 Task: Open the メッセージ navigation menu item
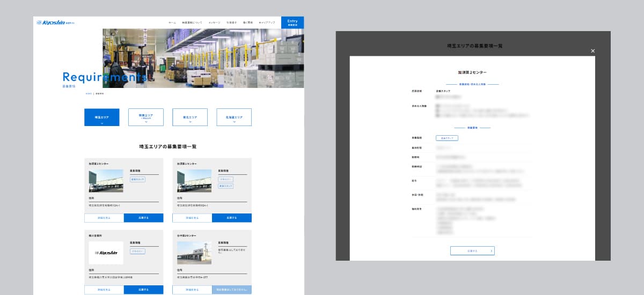214,23
